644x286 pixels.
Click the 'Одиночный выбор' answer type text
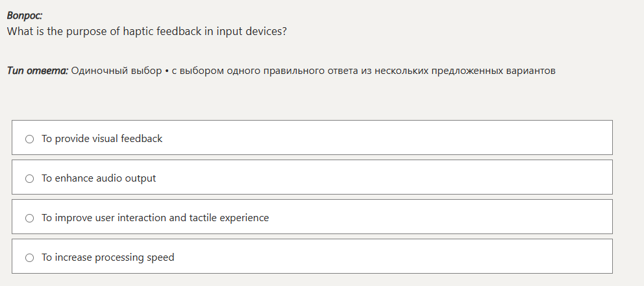pyautogui.click(x=116, y=71)
